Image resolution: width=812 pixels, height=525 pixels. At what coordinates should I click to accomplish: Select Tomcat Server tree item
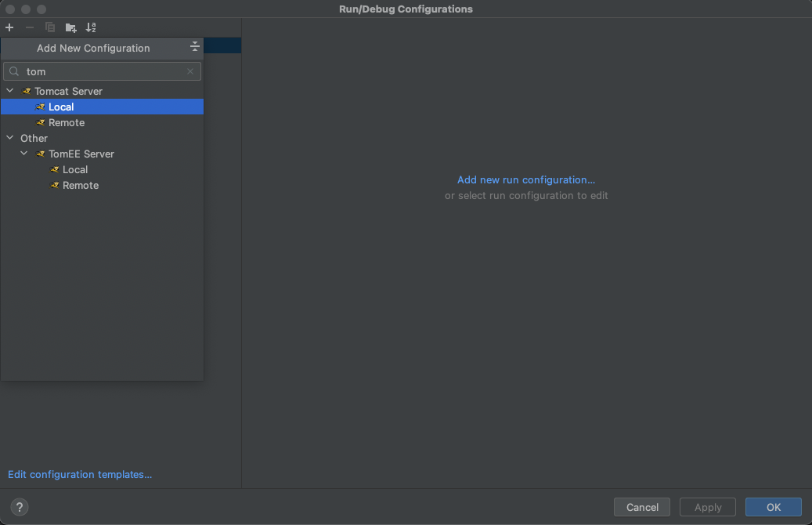pos(68,91)
